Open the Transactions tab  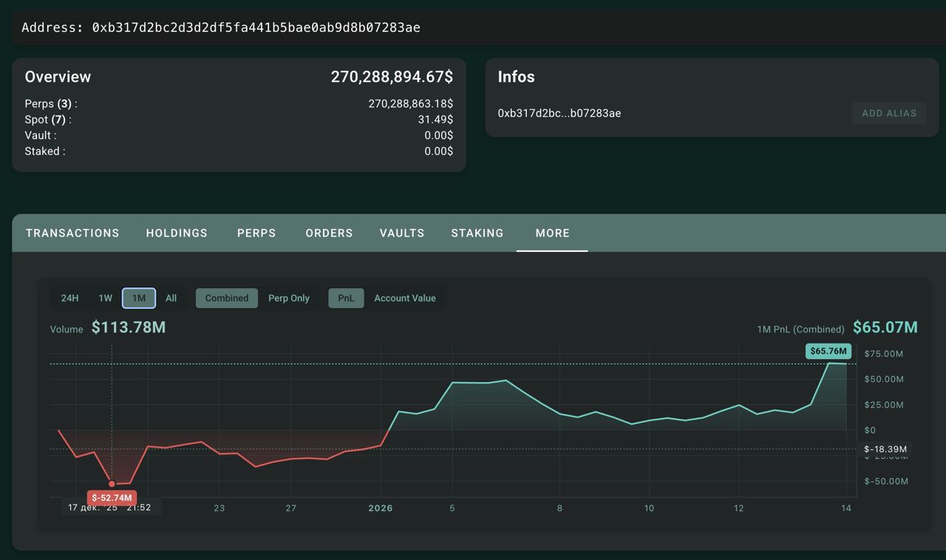pyautogui.click(x=72, y=233)
